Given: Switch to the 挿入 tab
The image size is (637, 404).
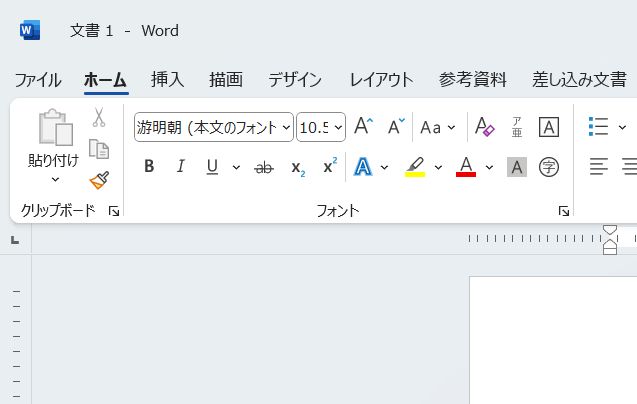Looking at the screenshot, I should (167, 80).
